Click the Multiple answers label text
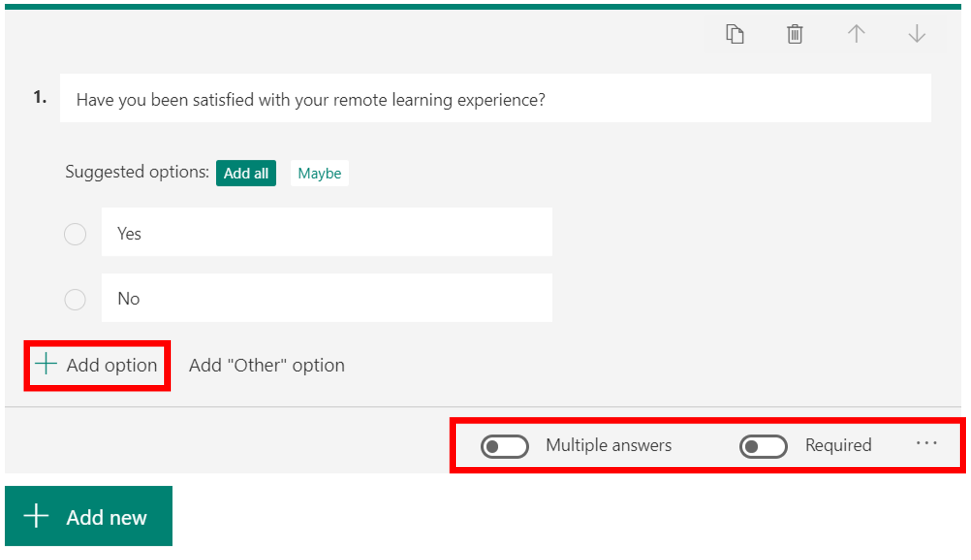The image size is (971, 560). [x=608, y=445]
